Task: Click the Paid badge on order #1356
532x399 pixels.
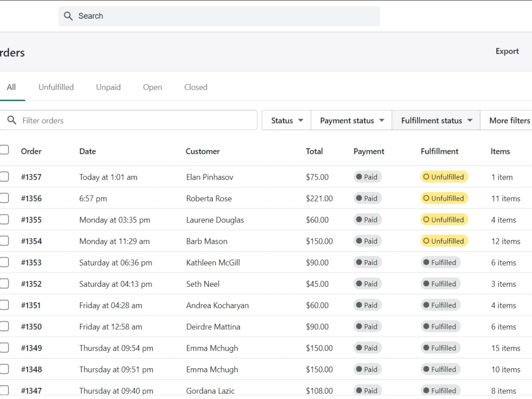Action: click(368, 198)
